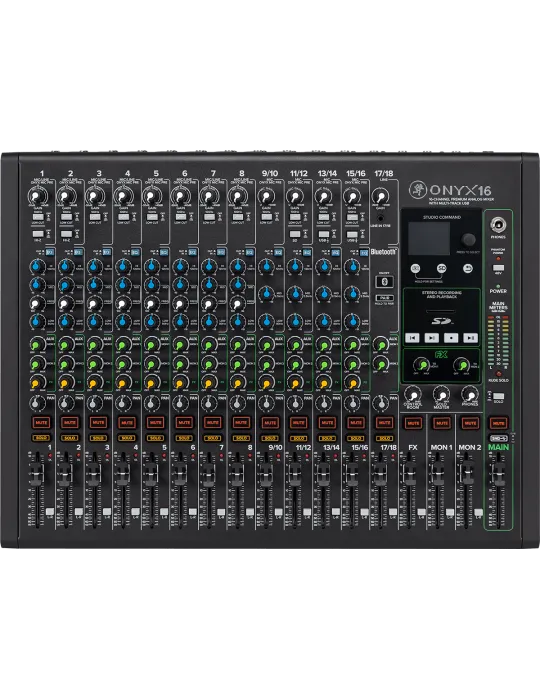Toggle the 48V phantom power switch

coord(498,268)
